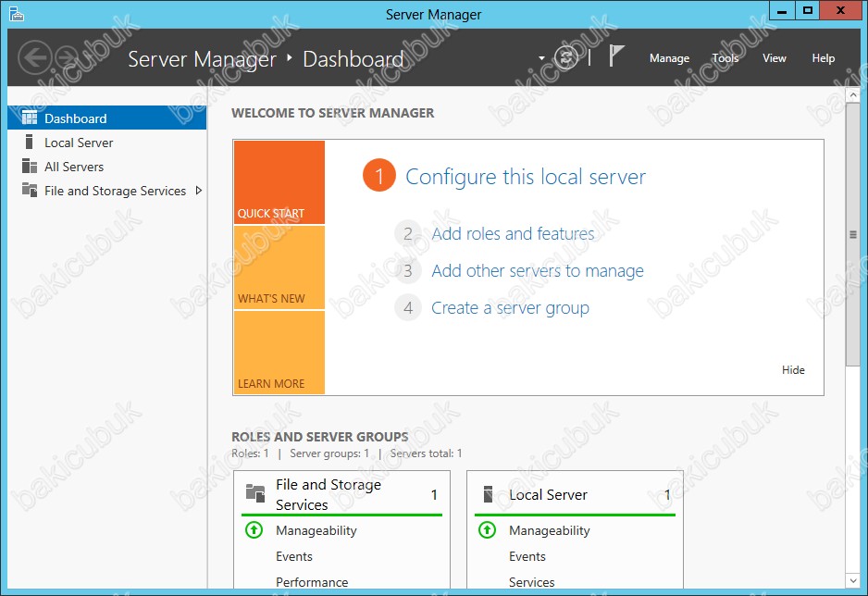Image resolution: width=868 pixels, height=596 pixels.
Task: Click green Manageability icon in Local Server tile
Action: [487, 530]
